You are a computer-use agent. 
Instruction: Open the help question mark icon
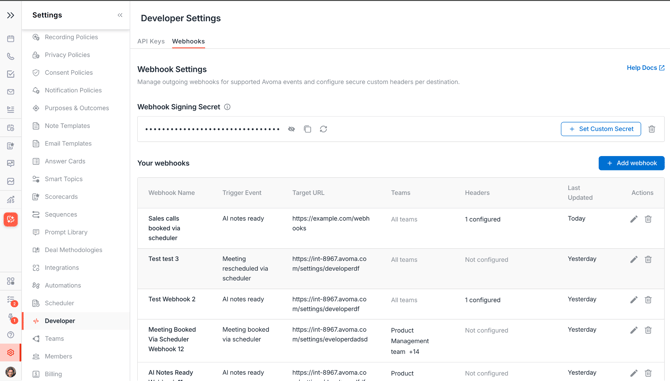(x=11, y=335)
